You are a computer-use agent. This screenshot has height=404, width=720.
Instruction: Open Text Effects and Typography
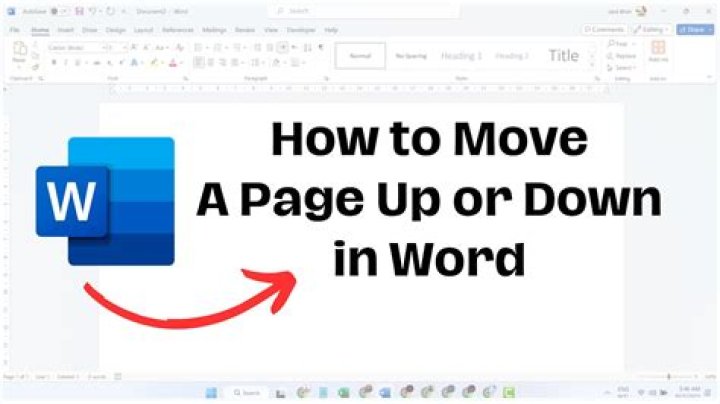pyautogui.click(x=135, y=62)
